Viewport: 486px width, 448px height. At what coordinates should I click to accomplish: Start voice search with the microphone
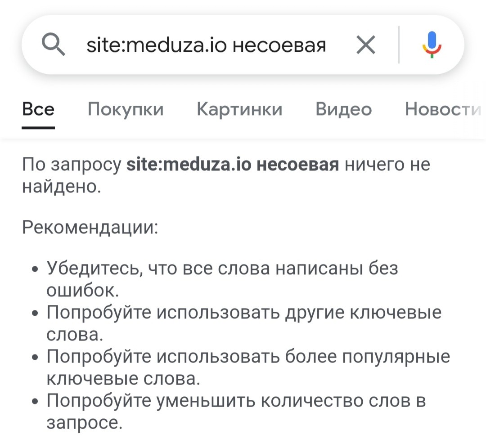(432, 45)
